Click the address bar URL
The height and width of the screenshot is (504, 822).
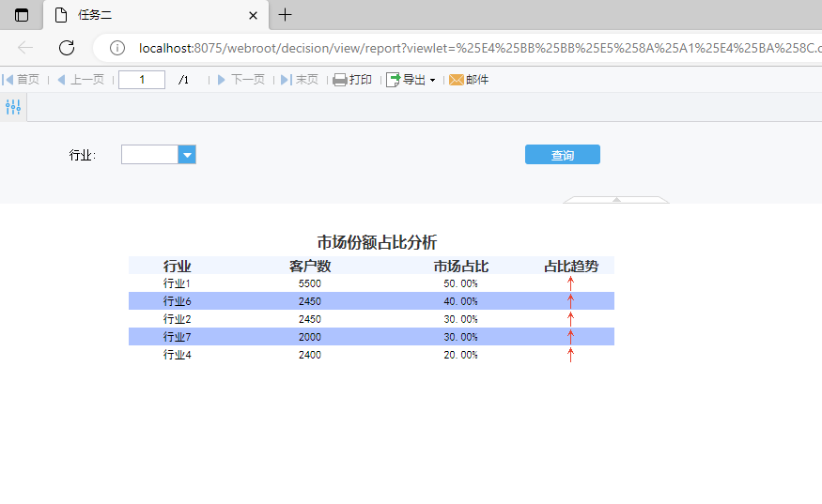click(479, 48)
